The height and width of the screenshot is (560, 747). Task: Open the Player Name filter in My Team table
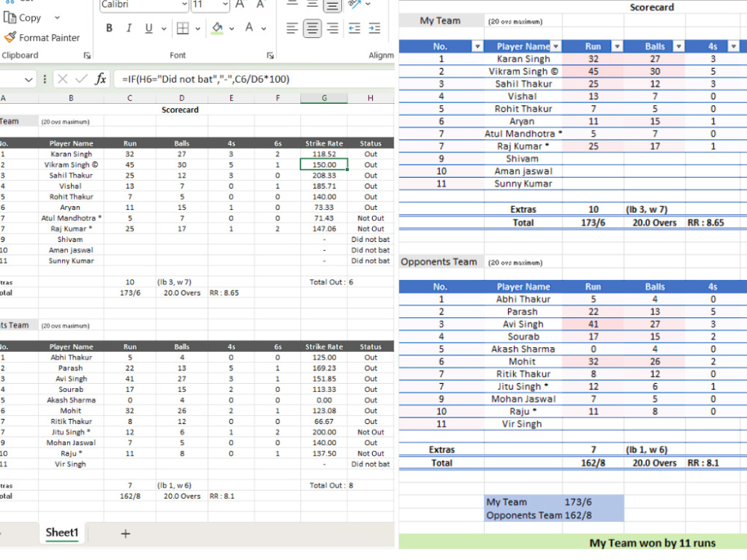point(556,46)
